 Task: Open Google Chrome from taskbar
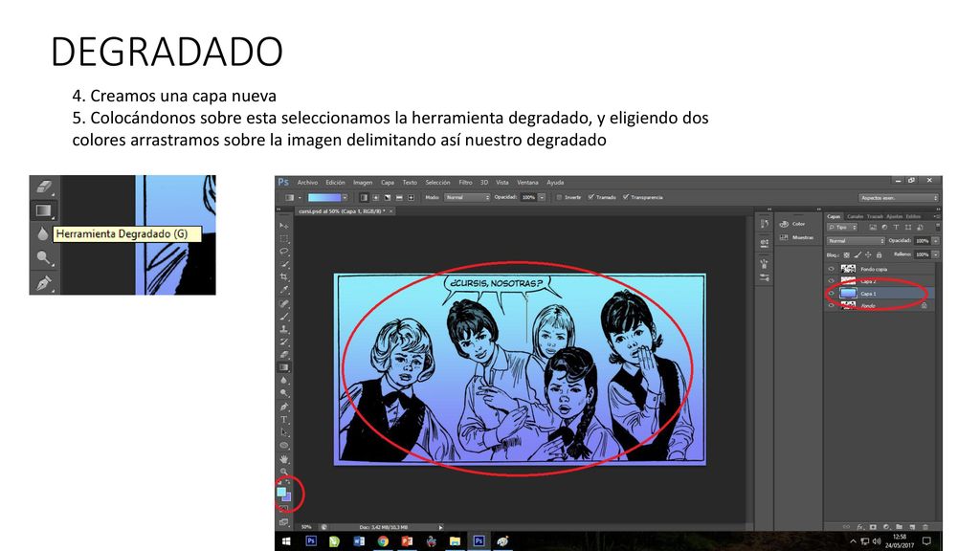383,541
